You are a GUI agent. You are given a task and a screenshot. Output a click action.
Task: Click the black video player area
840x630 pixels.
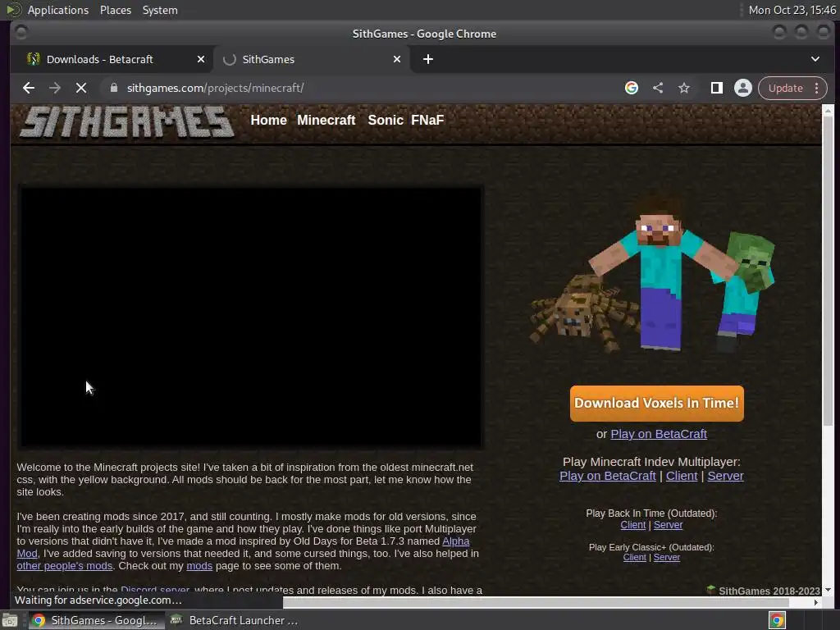tap(251, 317)
